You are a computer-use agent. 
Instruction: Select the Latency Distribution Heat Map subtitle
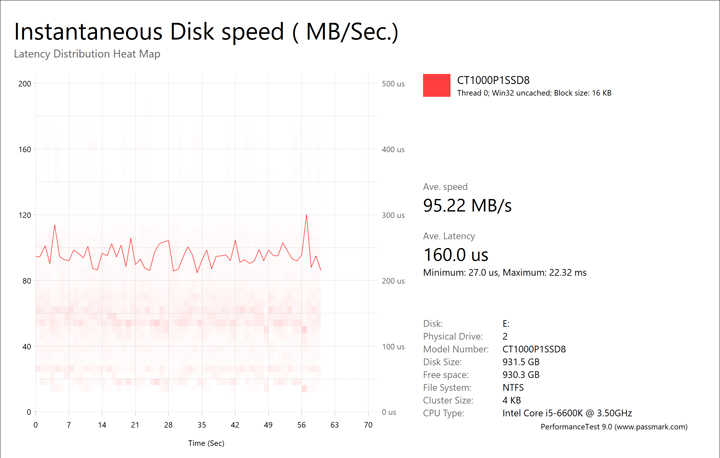point(87,54)
